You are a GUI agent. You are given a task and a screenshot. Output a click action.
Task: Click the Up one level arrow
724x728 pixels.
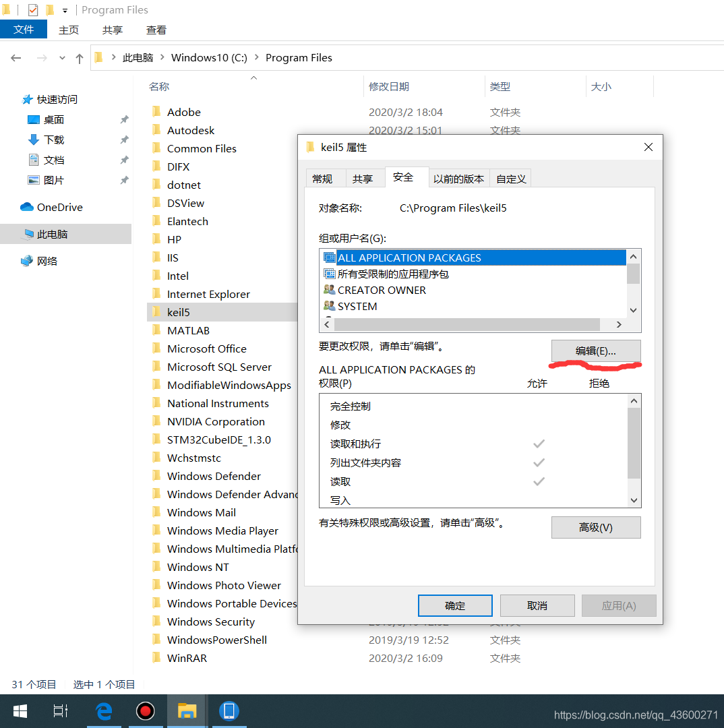tap(80, 59)
